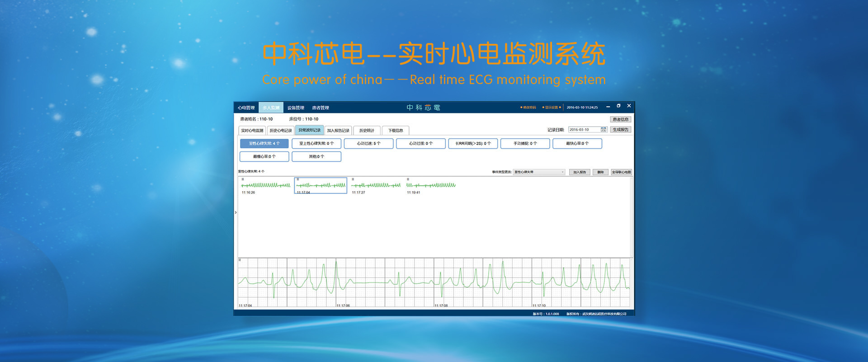Click the version 1.0.1.008 status text

546,314
